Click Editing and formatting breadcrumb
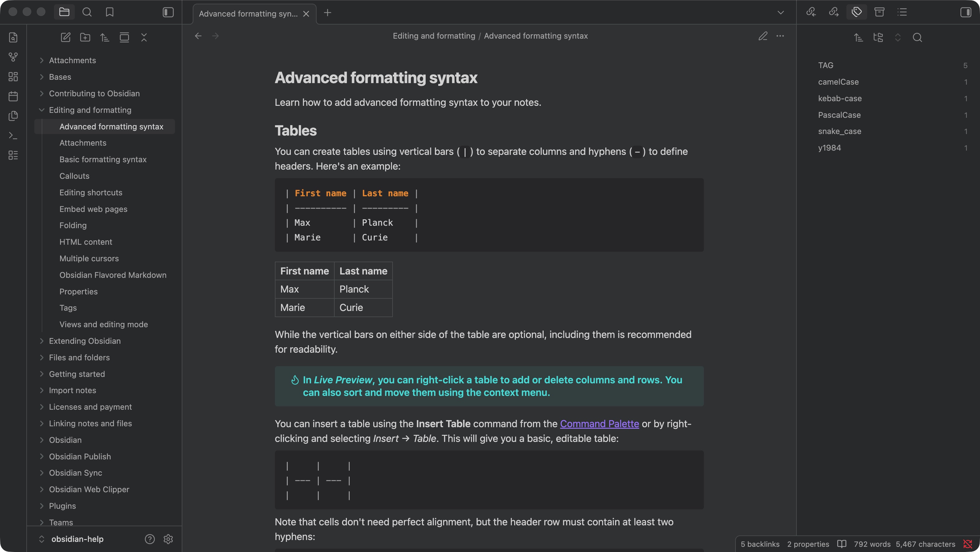Image resolution: width=980 pixels, height=552 pixels. tap(434, 36)
